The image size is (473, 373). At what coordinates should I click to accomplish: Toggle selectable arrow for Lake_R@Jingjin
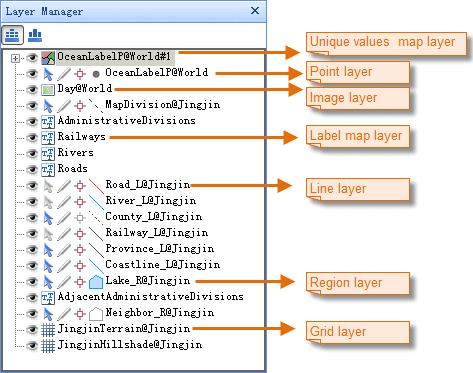click(x=48, y=282)
